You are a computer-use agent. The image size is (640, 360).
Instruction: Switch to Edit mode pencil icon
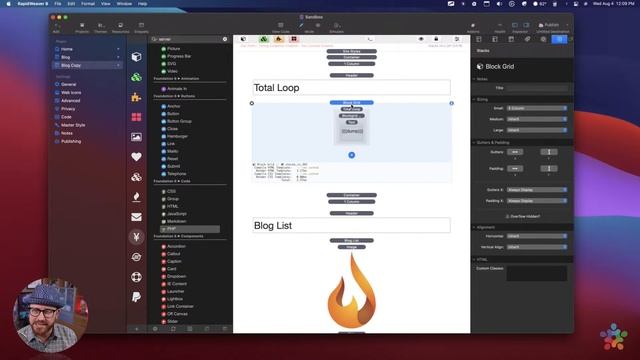(x=301, y=26)
